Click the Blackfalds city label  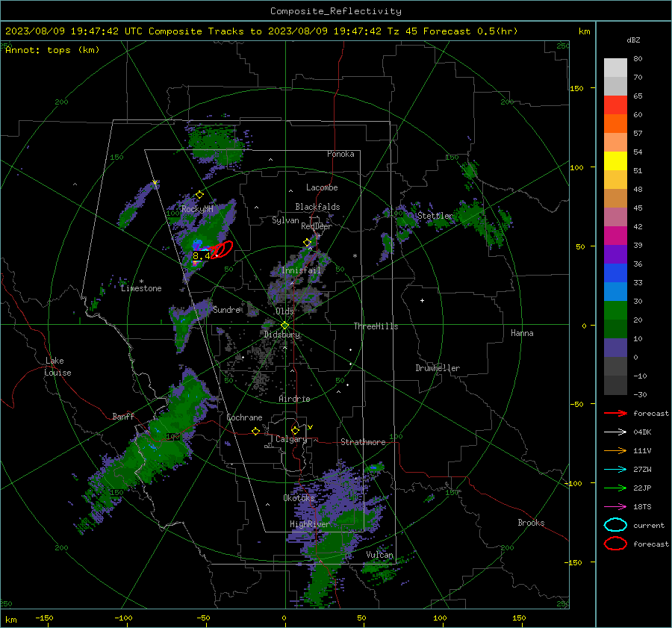(x=317, y=207)
